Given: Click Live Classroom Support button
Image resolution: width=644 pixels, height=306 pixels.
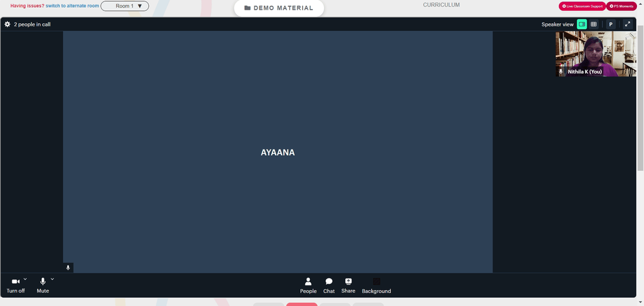Looking at the screenshot, I should 582,6.
